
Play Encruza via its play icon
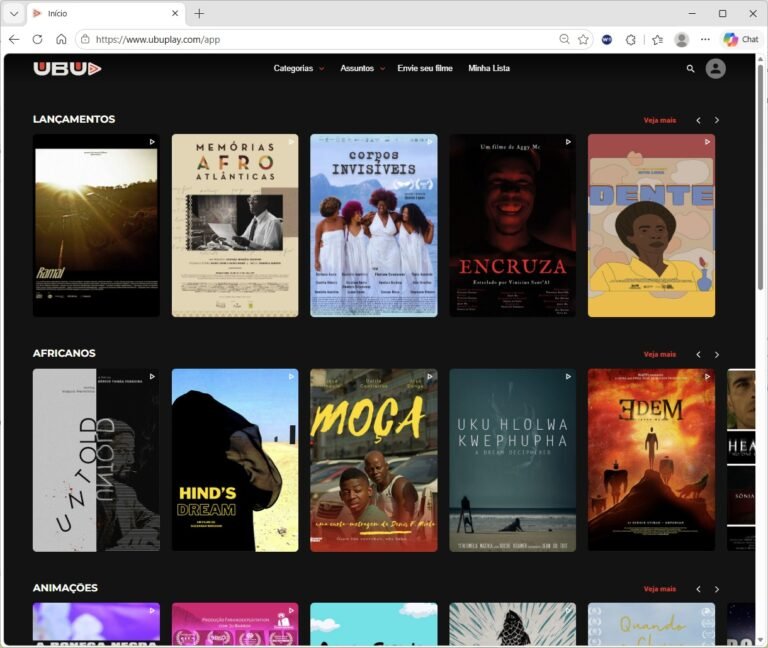[568, 142]
